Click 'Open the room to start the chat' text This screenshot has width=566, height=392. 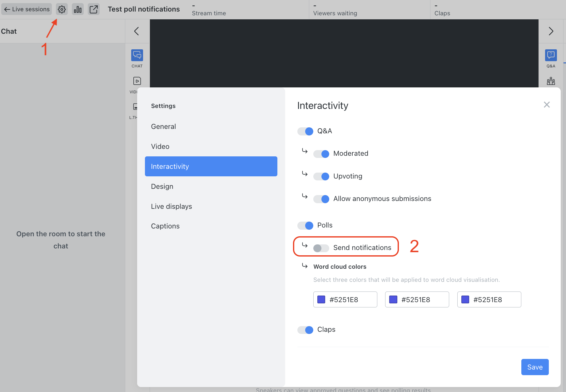tap(61, 240)
